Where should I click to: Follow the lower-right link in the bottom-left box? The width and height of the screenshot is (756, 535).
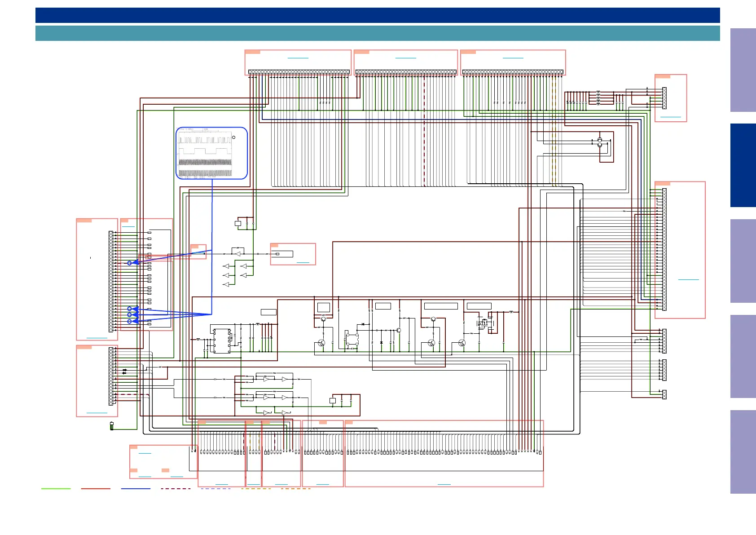177,476
